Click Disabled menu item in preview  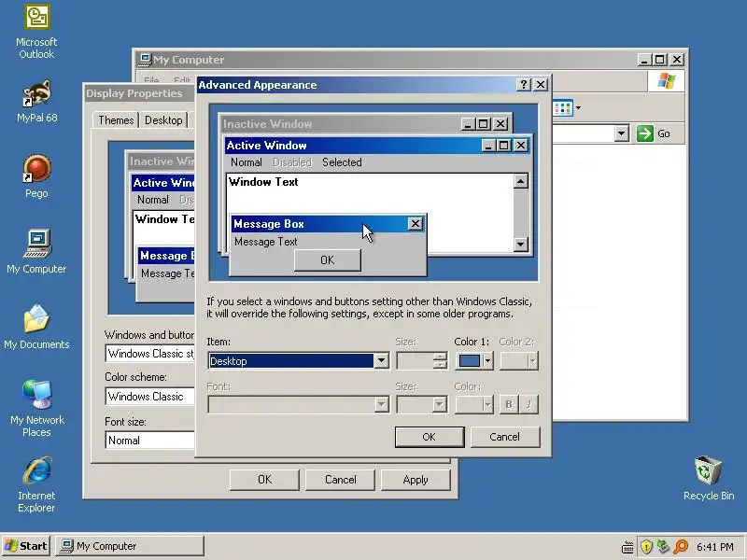coord(292,162)
